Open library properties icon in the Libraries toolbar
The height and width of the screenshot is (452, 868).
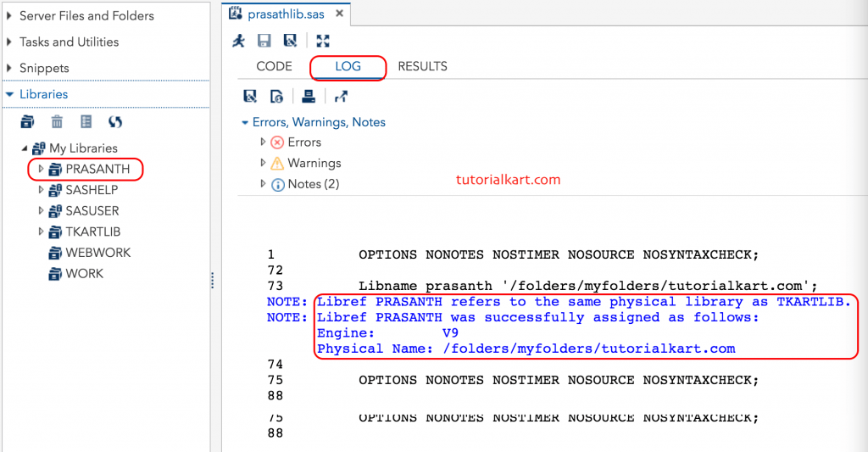[x=86, y=121]
